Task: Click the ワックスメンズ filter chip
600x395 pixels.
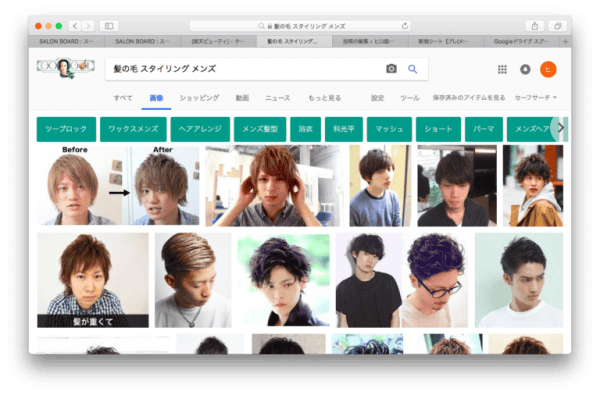Action: tap(133, 129)
